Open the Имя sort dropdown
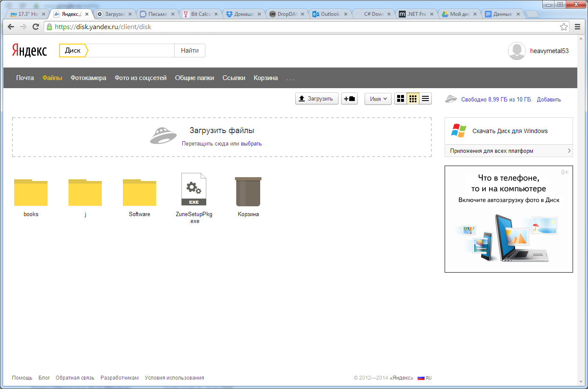 click(x=378, y=99)
